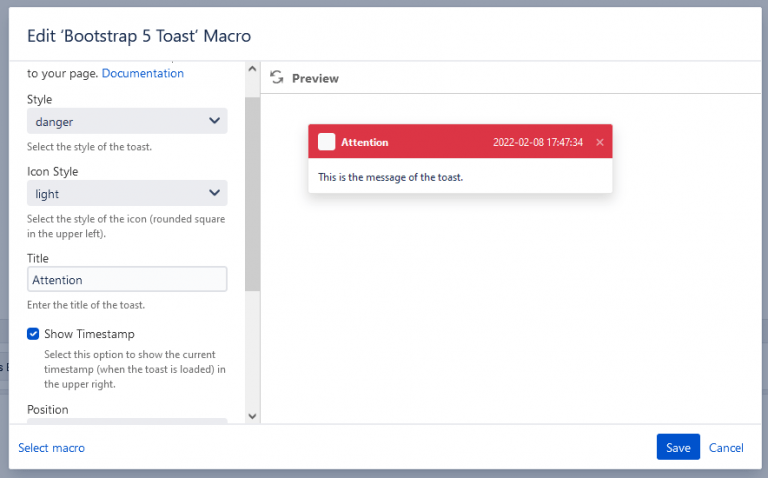This screenshot has height=478, width=768.
Task: Toggle the Show Timestamp checkbox
Action: (33, 334)
